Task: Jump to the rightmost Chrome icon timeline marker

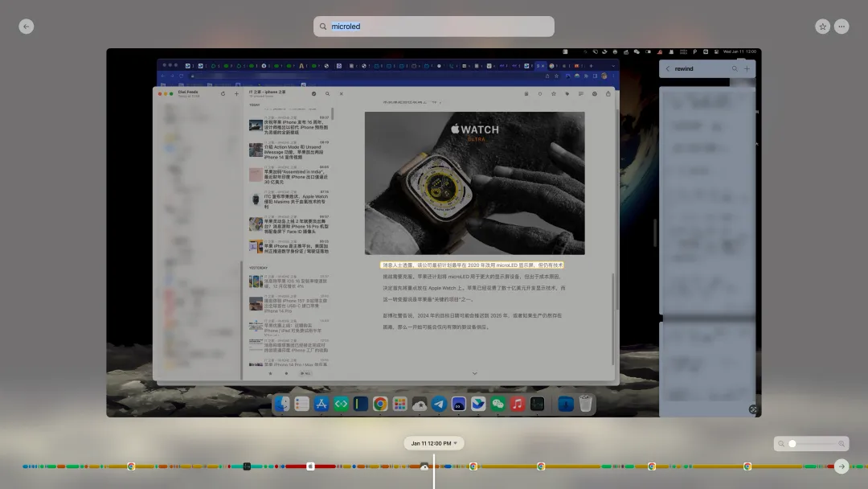Action: click(x=747, y=466)
